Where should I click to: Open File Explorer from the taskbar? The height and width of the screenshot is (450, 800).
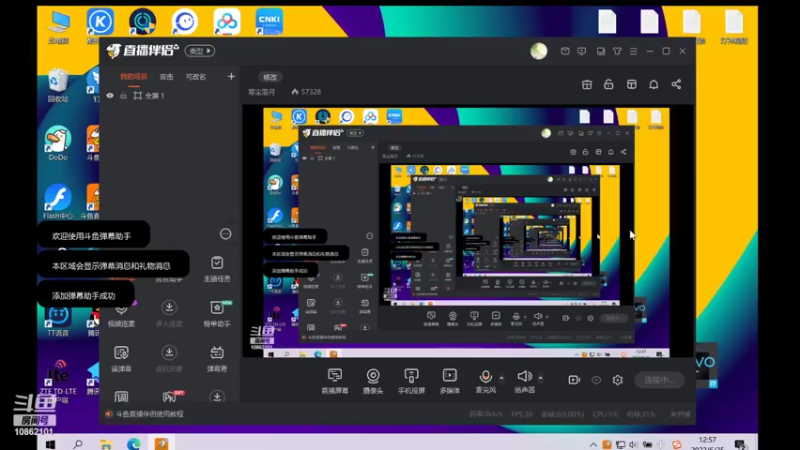pos(106,444)
